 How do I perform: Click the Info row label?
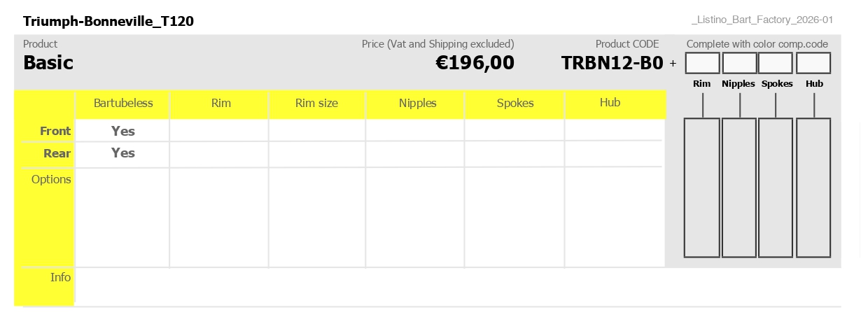click(x=61, y=277)
